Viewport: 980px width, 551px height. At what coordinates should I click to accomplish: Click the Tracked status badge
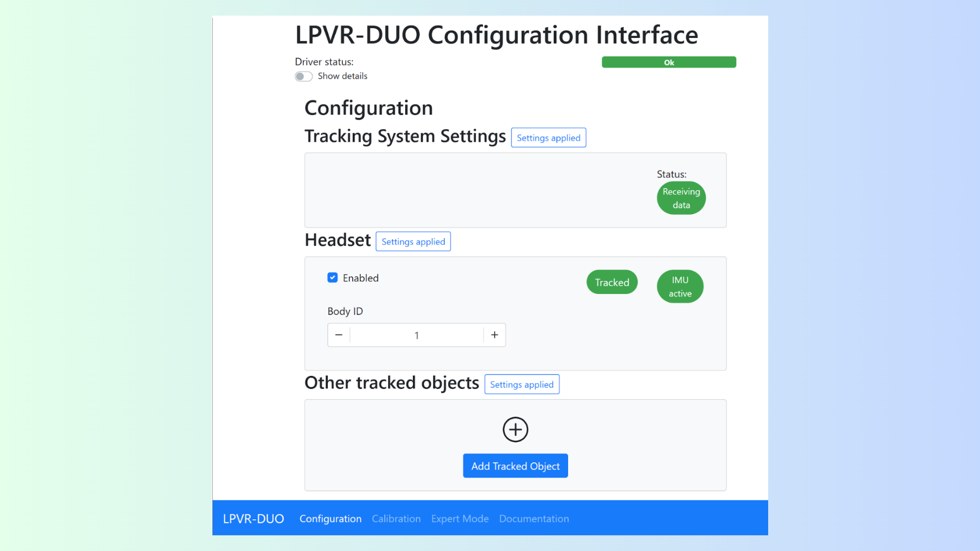pos(612,282)
